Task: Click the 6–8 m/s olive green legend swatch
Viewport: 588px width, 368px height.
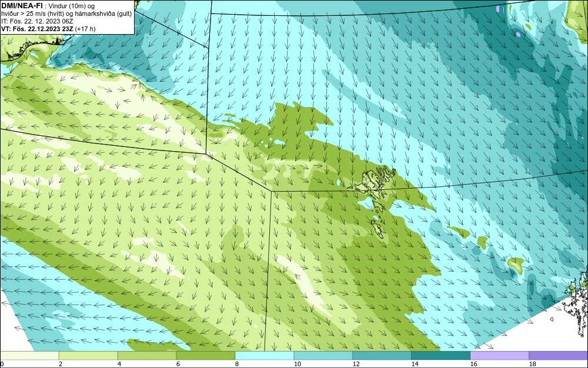Action: (206, 356)
